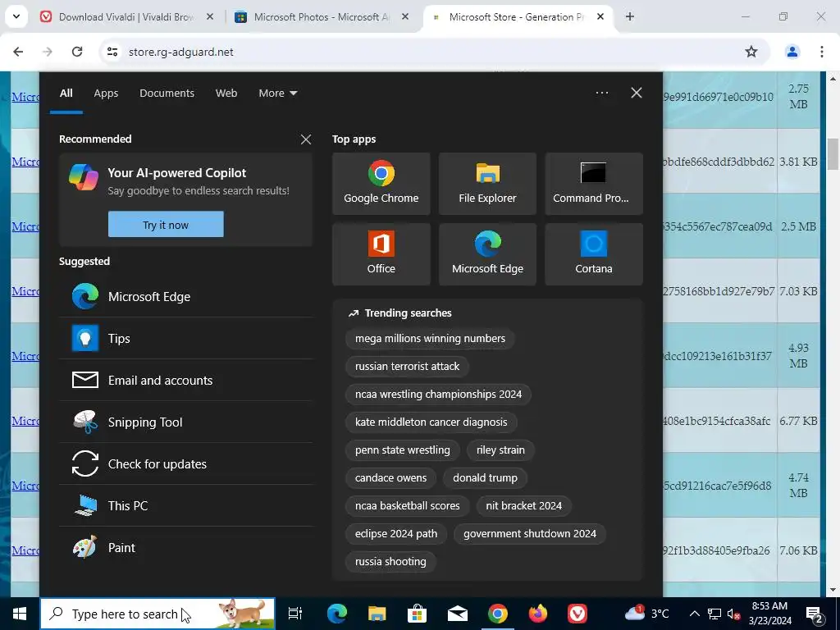Open Google Chrome from Top apps

tap(381, 183)
